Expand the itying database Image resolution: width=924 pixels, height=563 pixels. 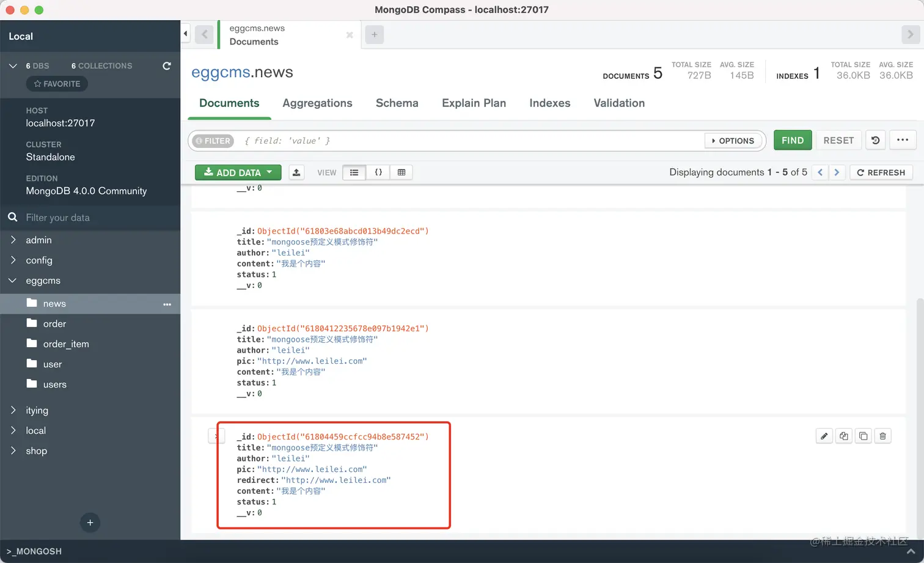coord(13,410)
